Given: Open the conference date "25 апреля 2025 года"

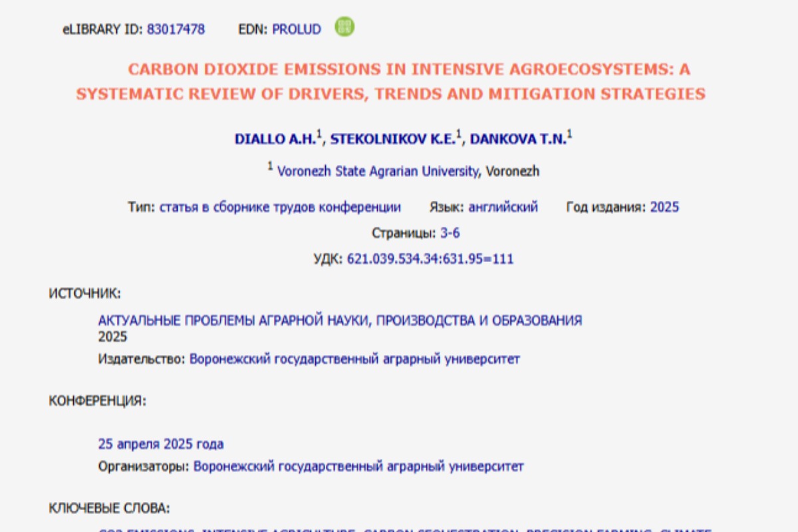Looking at the screenshot, I should [161, 444].
